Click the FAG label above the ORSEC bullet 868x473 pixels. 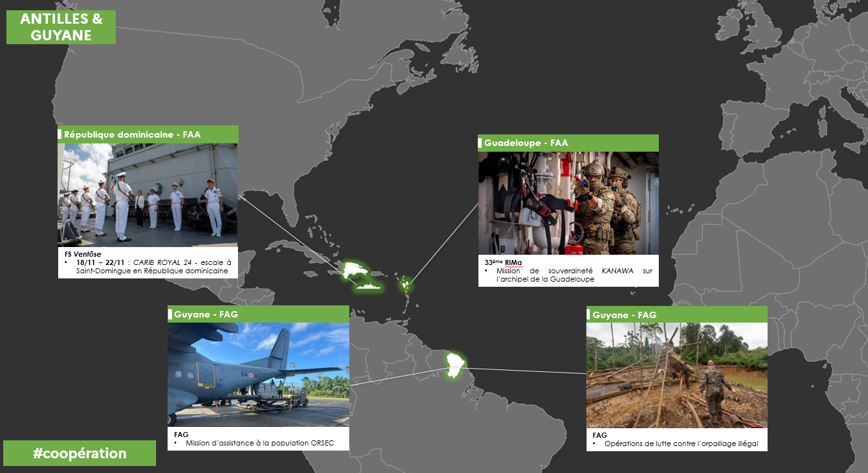(181, 435)
